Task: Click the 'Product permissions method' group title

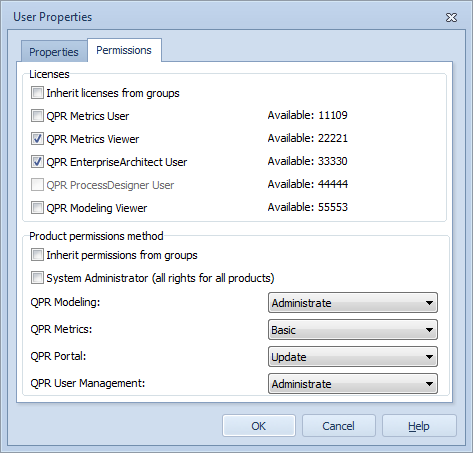Action: [x=96, y=236]
